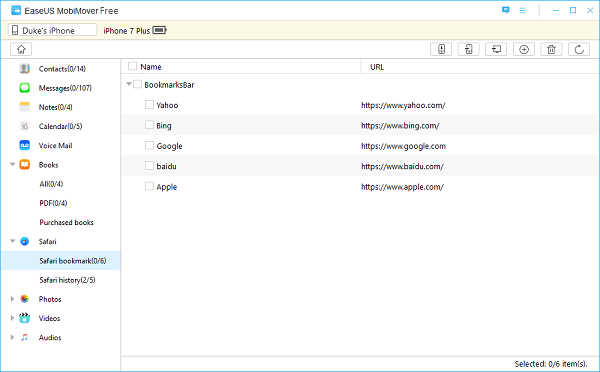Select Calendar(0/5) category
Image resolution: width=600 pixels, height=372 pixels.
pos(60,126)
